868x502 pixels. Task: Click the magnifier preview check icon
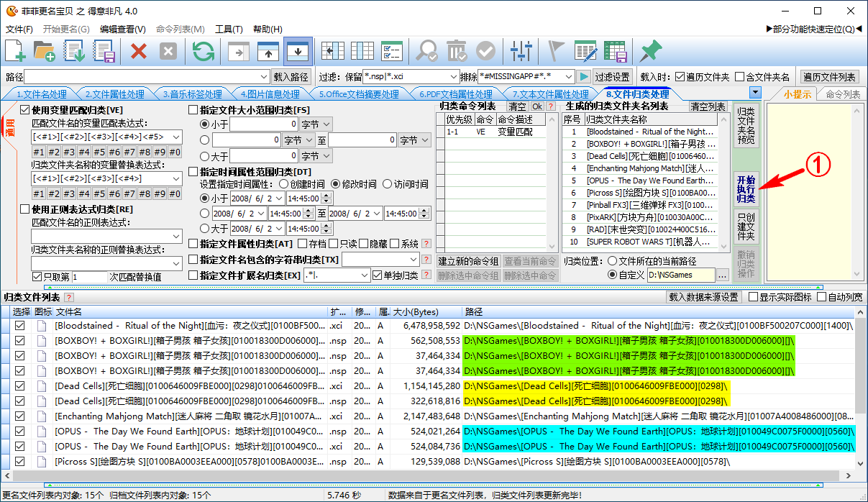427,51
